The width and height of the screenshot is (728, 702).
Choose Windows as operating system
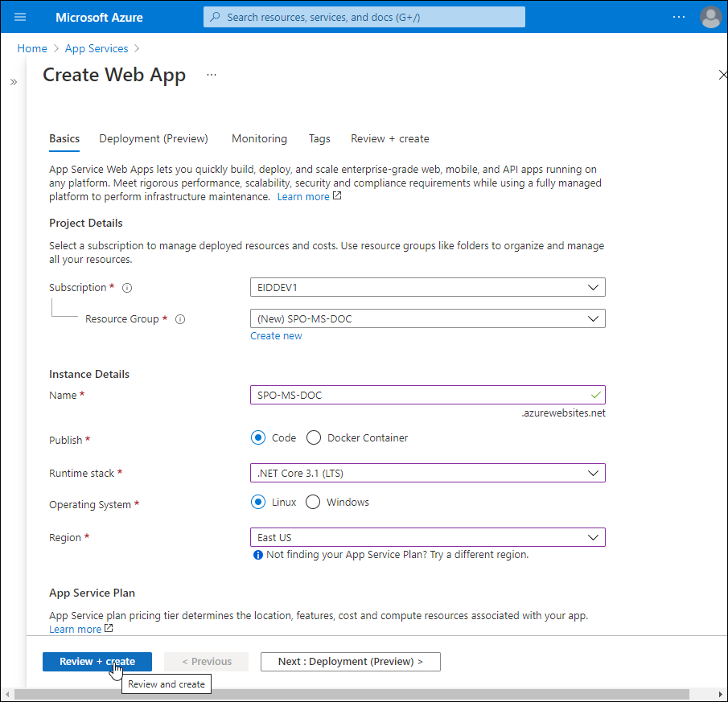pyautogui.click(x=312, y=503)
